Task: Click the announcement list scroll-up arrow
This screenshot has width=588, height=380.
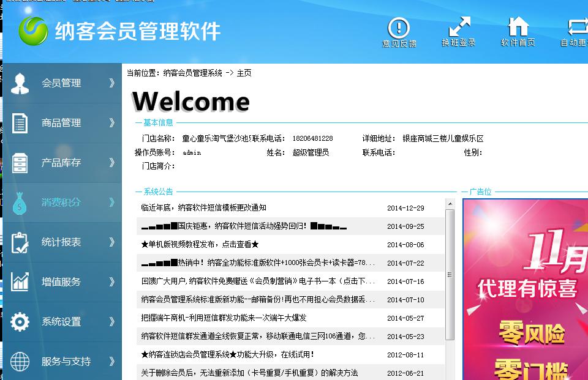Action: (x=450, y=204)
